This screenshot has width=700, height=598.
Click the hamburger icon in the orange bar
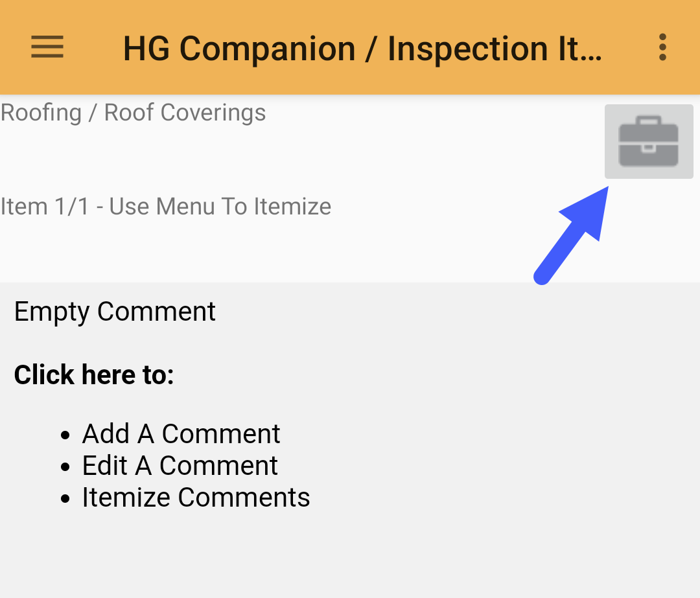[47, 47]
